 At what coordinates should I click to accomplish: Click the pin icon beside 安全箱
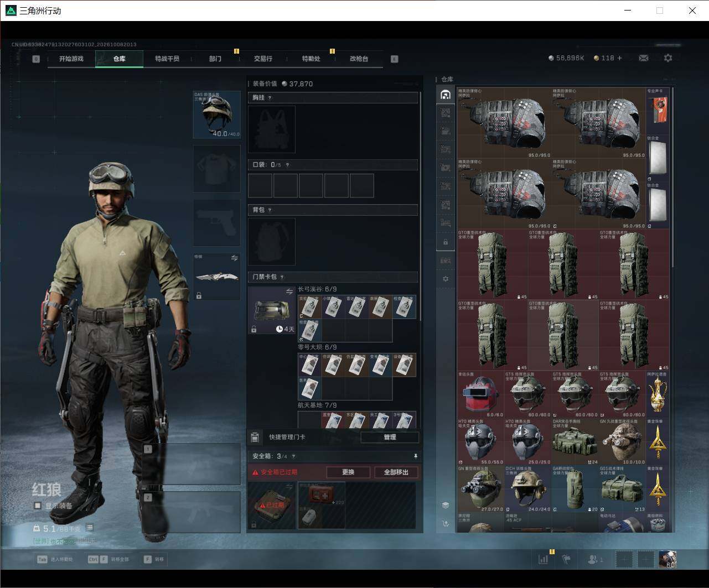coord(416,456)
